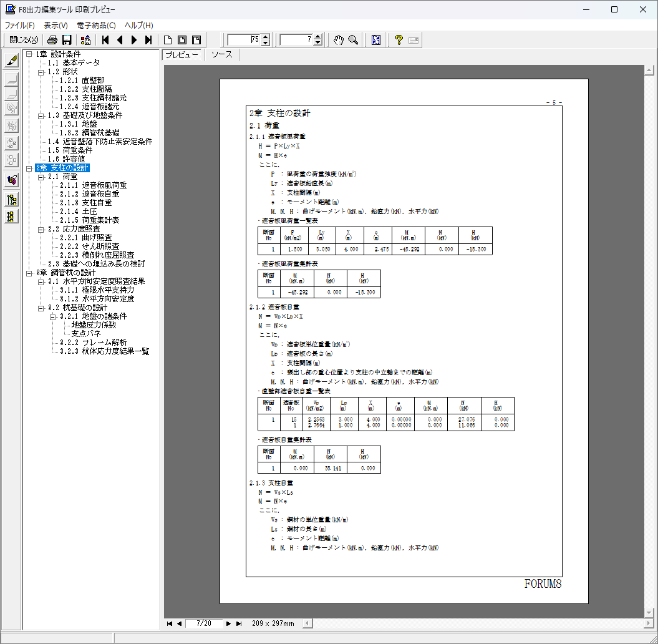Viewport: 658px width, 644px height.
Task: Select 2.1.5 荷重集計表 in the tree
Action: tap(89, 220)
